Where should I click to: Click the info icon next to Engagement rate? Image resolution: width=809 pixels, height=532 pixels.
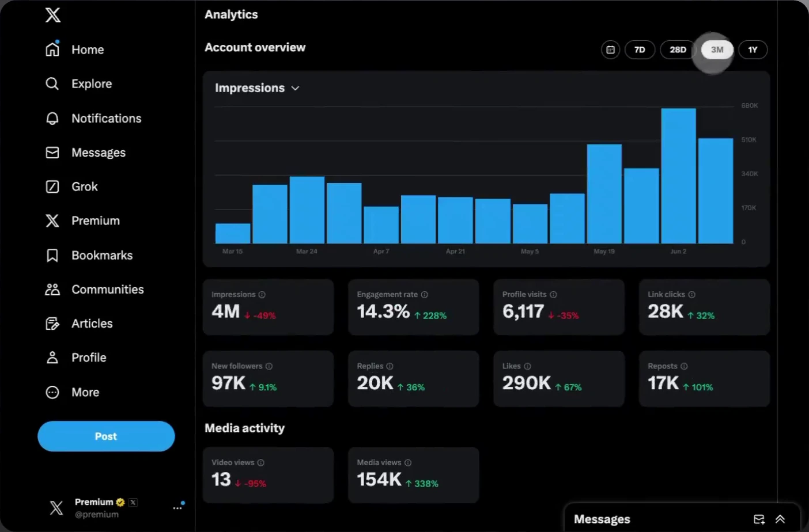coord(425,295)
